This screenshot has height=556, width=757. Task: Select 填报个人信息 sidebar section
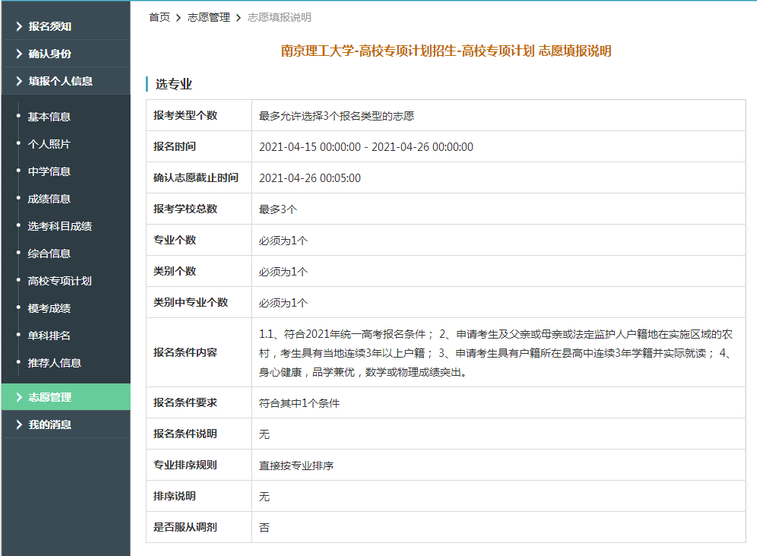pos(66,81)
